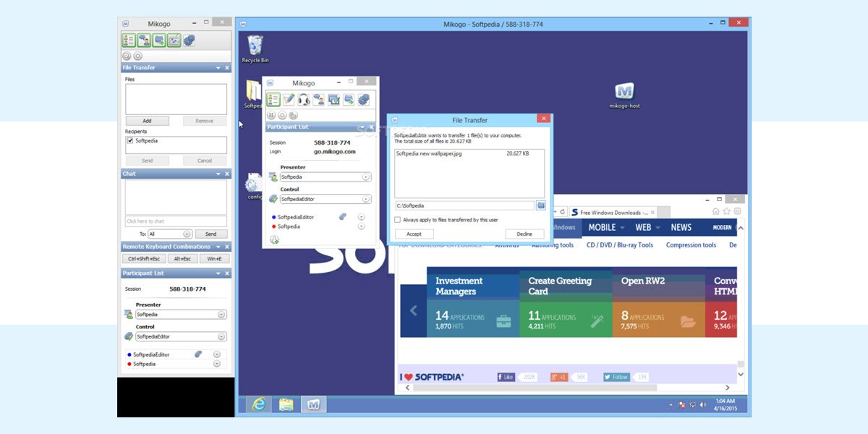Image resolution: width=868 pixels, height=434 pixels.
Task: Click the 'Click here to chat' input field
Action: click(176, 221)
